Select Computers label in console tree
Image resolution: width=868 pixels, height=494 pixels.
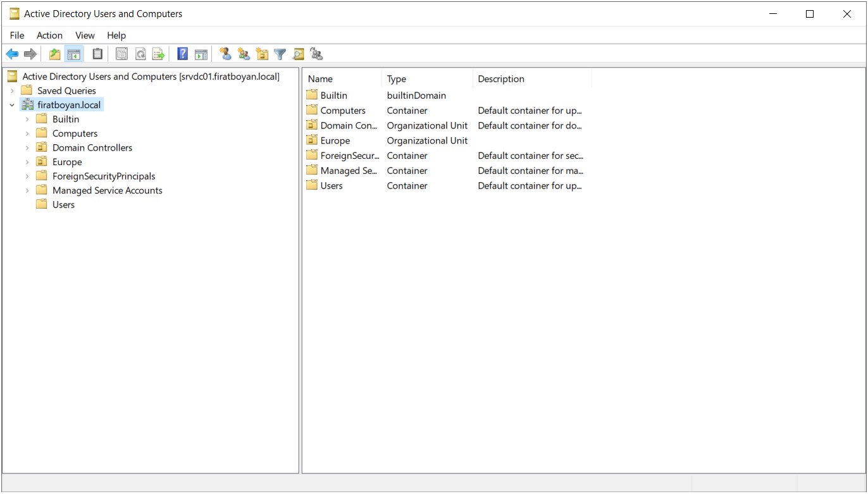[75, 133]
